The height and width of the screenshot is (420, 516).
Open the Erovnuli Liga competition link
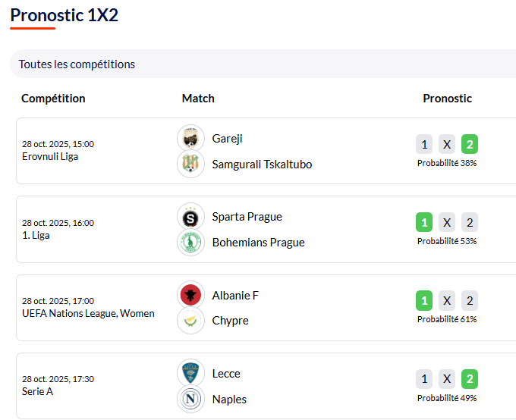coord(50,157)
